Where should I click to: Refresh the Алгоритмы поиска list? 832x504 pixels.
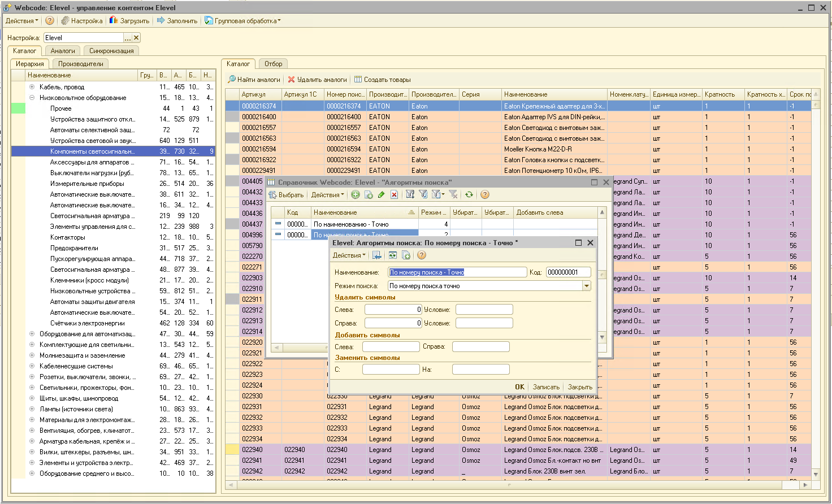pos(469,195)
